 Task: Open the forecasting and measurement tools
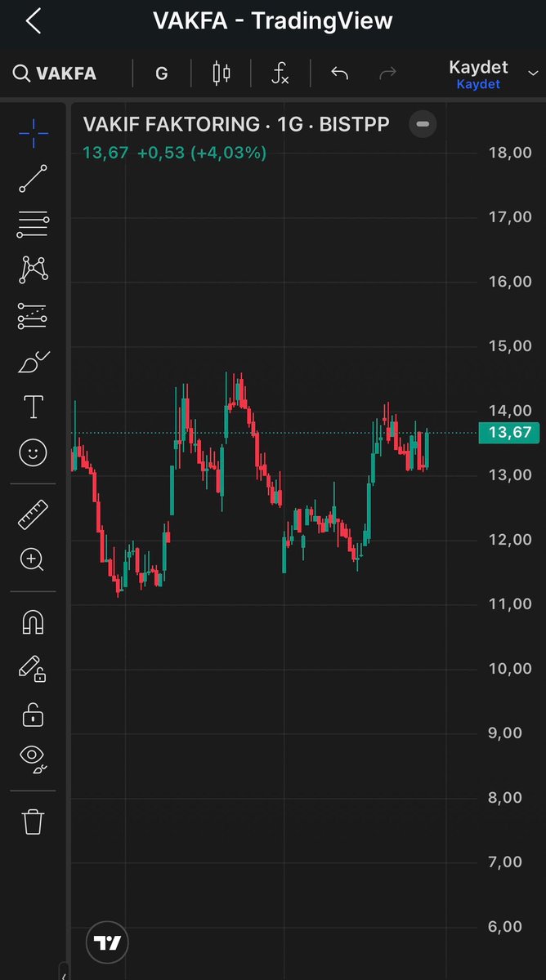(x=34, y=315)
